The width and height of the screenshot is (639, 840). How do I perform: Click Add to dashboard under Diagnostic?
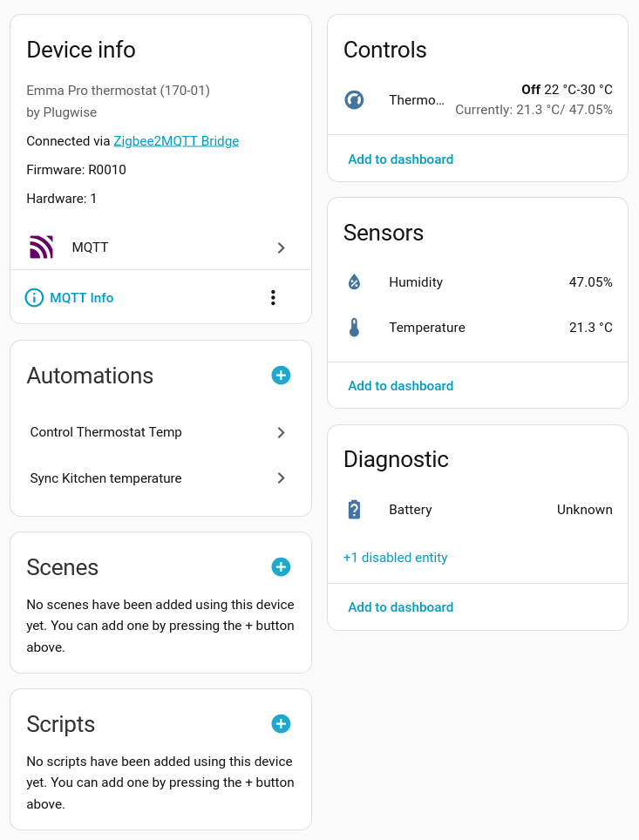click(401, 607)
